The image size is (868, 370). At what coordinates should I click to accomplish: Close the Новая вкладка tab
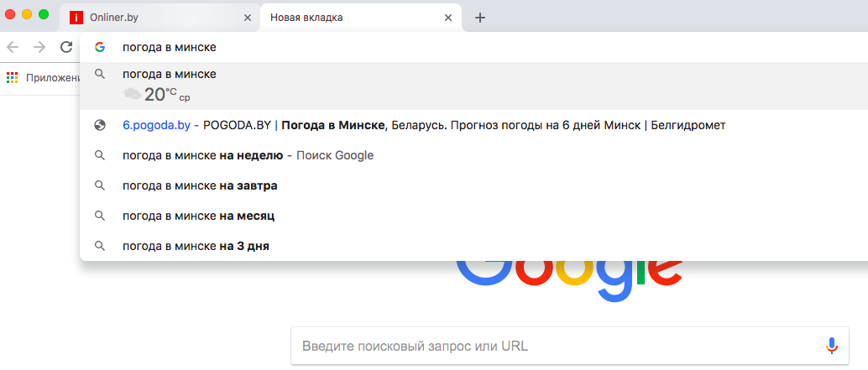[x=448, y=18]
